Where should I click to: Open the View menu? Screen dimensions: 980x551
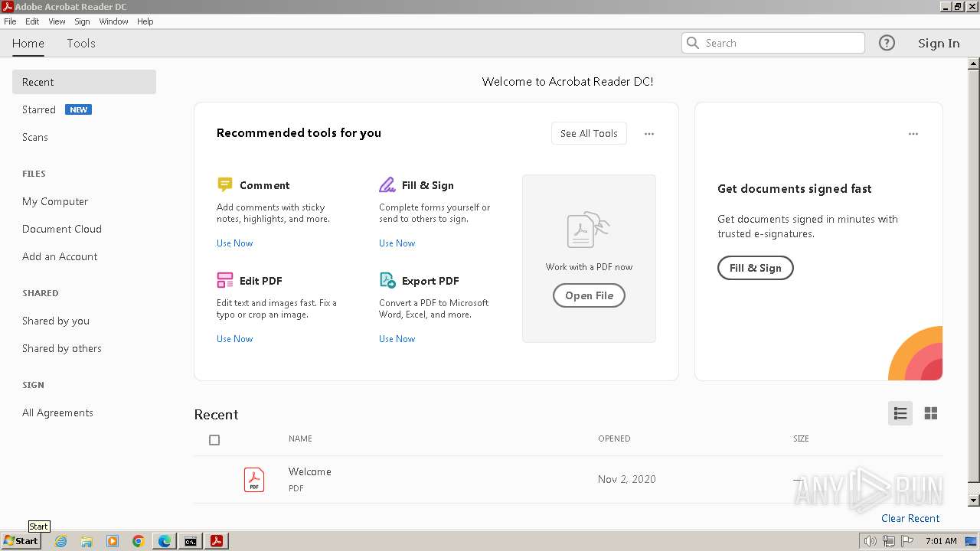pos(57,21)
